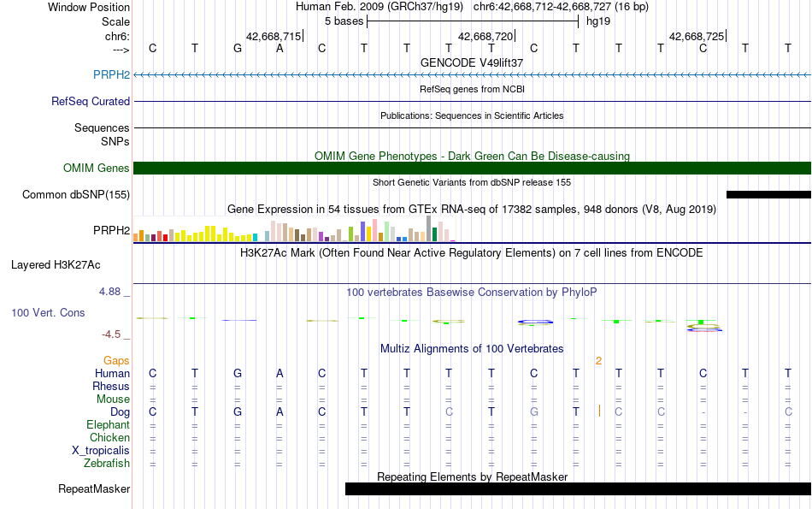This screenshot has width=812, height=509.
Task: Click the dark green OMIM gene bar
Action: pos(472,168)
